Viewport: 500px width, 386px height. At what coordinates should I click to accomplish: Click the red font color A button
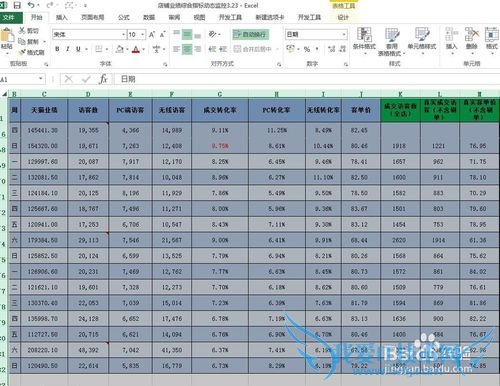tap(136, 49)
